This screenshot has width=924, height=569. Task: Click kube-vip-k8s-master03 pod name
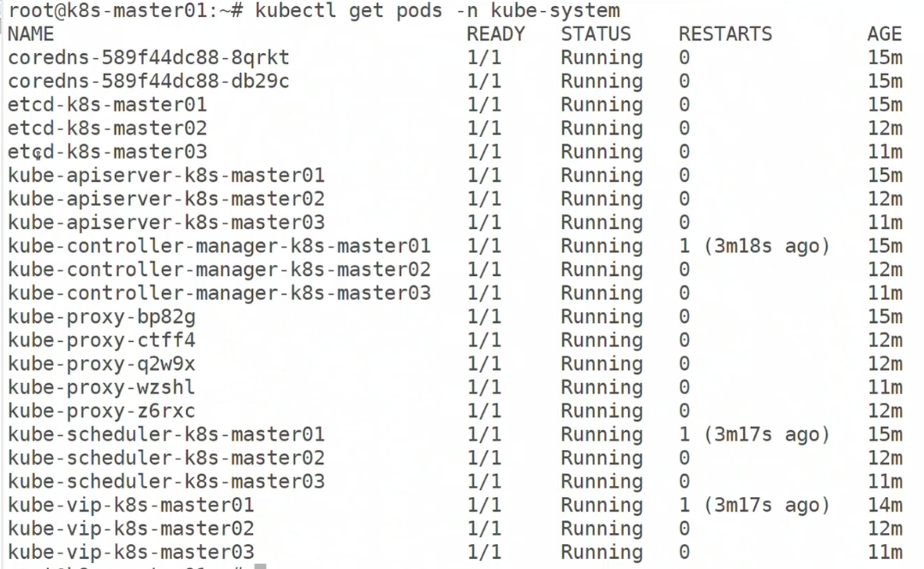coord(131,553)
